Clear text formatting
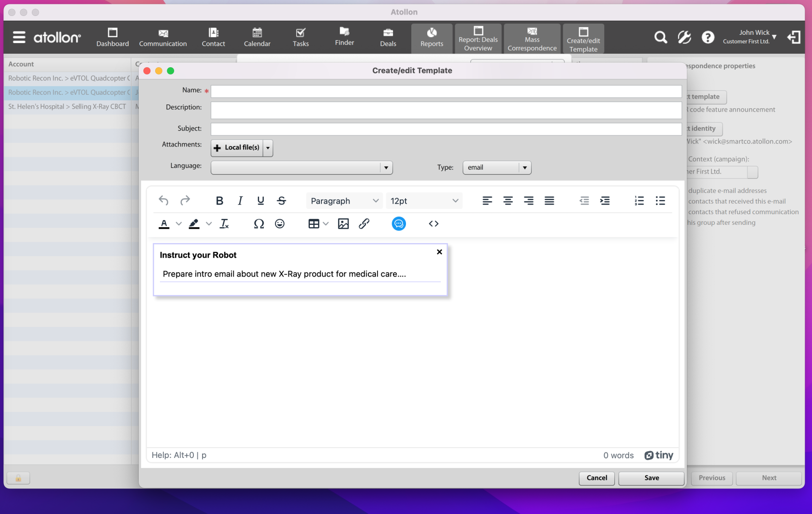The image size is (812, 514). [x=224, y=224]
